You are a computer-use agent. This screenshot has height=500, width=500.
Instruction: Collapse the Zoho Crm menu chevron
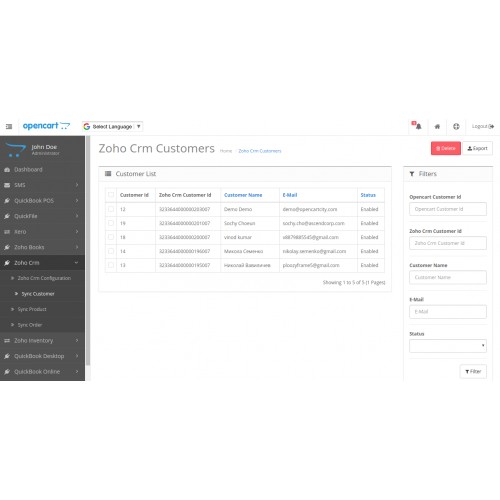76,263
